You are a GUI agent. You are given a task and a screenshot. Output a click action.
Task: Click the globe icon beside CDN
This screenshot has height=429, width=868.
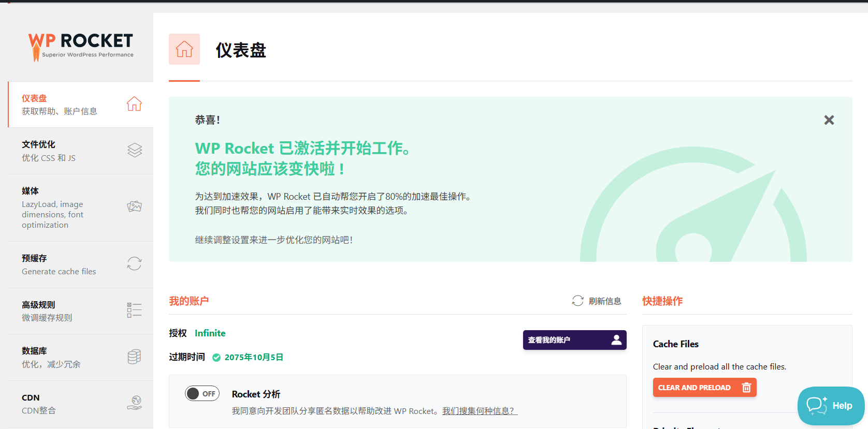point(134,403)
